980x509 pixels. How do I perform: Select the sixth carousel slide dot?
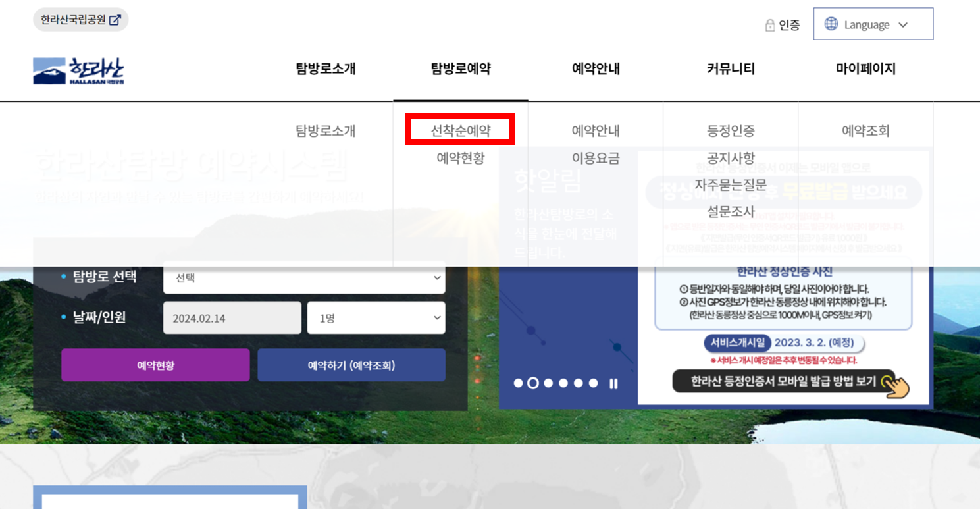tap(593, 383)
